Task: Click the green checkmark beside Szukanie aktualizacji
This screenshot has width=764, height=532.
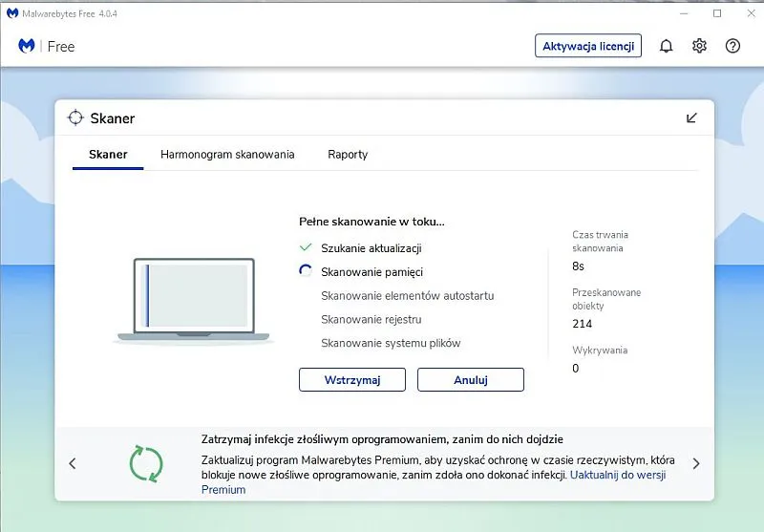Action: pyautogui.click(x=306, y=247)
